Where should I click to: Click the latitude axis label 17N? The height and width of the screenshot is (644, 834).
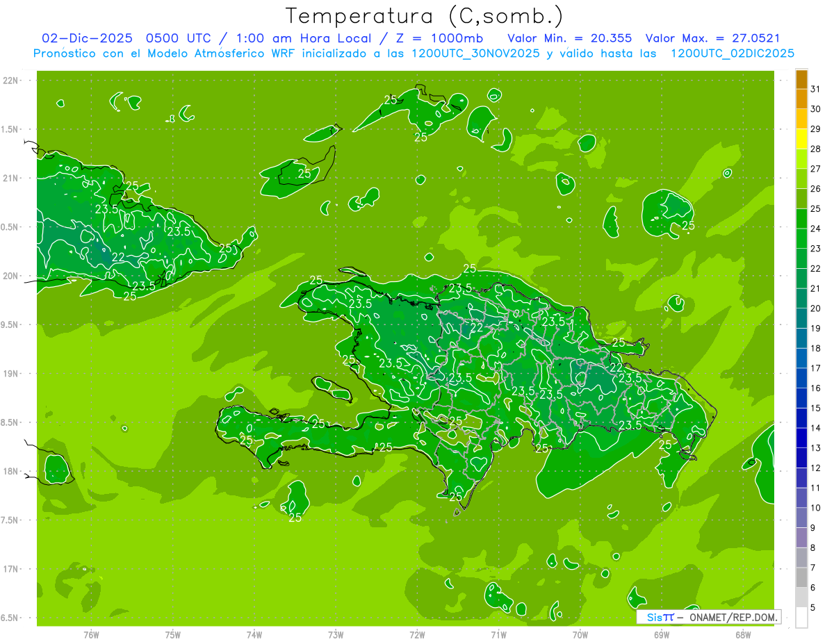[x=11, y=569]
